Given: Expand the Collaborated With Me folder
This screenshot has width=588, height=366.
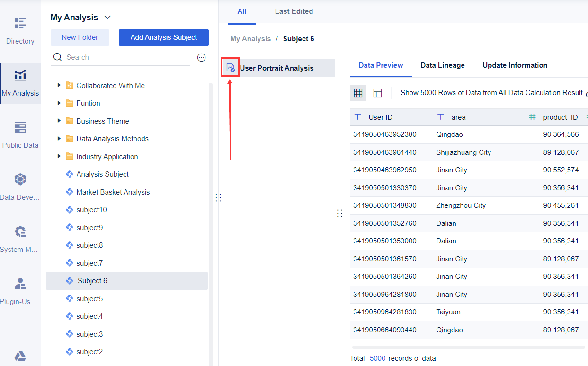Looking at the screenshot, I should pos(59,86).
